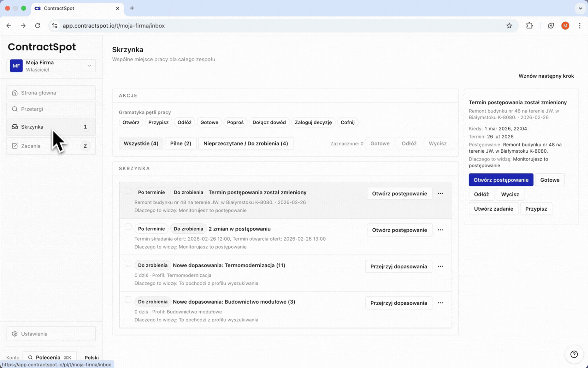Bookmark this page with star icon
Screen dimensions: 588x368
click(x=509, y=26)
